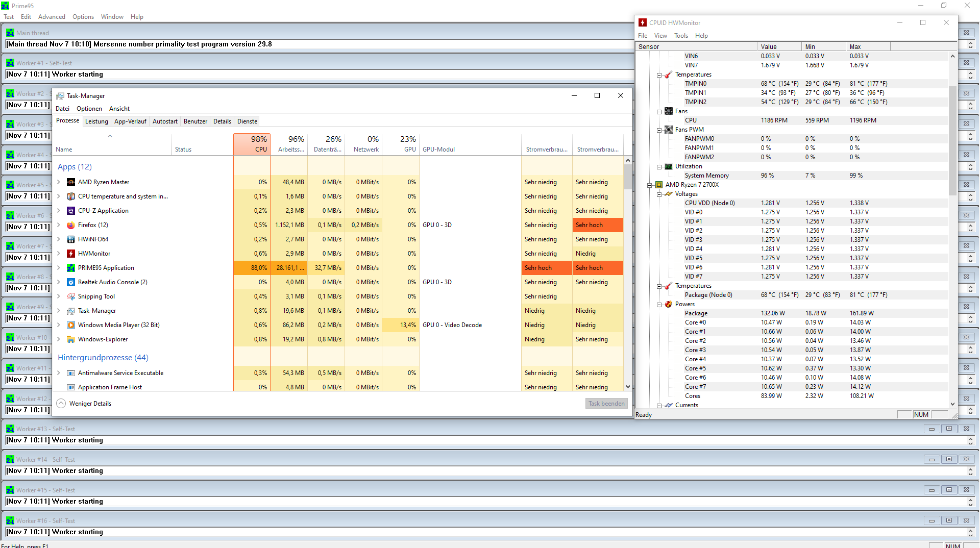
Task: Open the Dienste tab in Task-Manager
Action: tap(247, 121)
